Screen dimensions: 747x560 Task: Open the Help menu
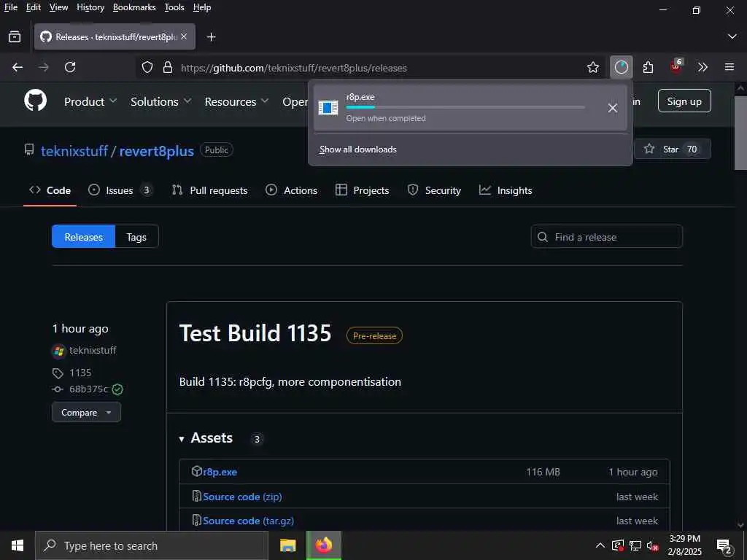coord(202,7)
